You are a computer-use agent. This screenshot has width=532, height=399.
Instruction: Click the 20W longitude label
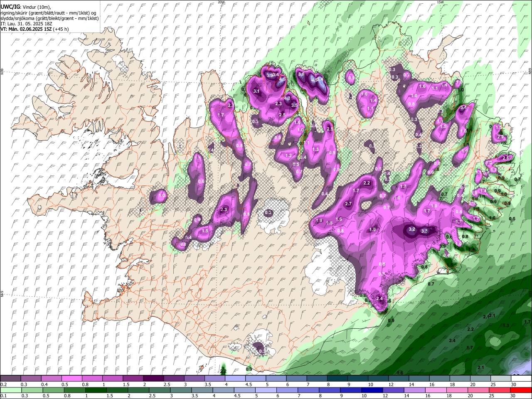click(x=222, y=2)
